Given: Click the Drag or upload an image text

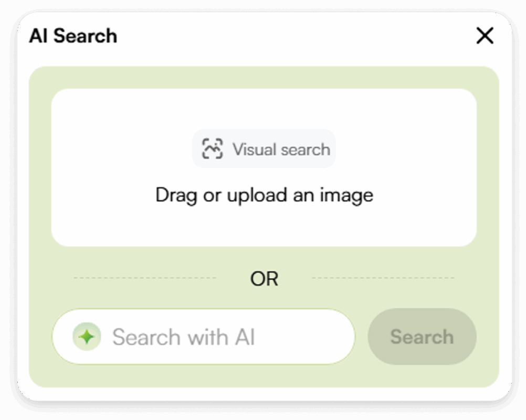Looking at the screenshot, I should (264, 195).
